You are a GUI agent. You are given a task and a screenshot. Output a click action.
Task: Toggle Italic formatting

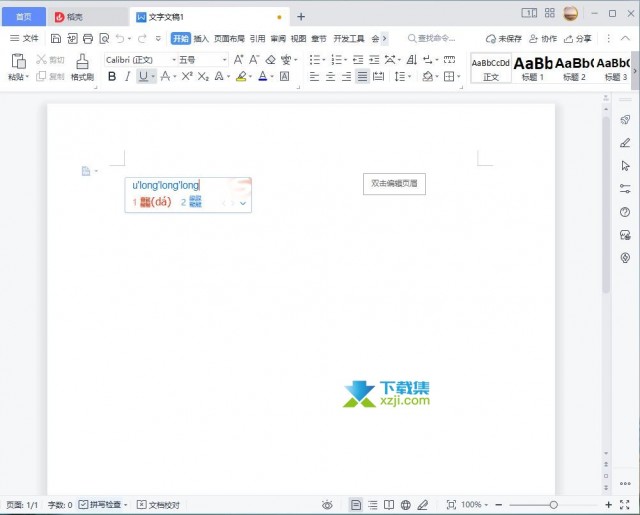point(128,76)
